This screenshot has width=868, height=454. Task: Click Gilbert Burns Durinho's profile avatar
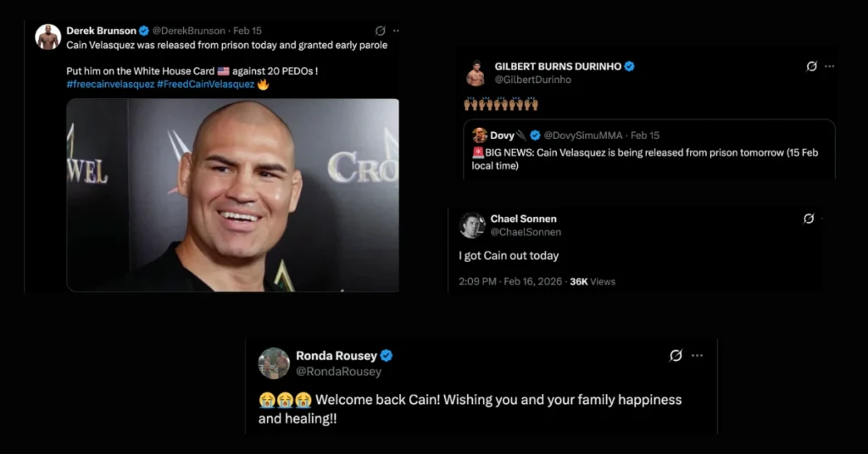476,73
